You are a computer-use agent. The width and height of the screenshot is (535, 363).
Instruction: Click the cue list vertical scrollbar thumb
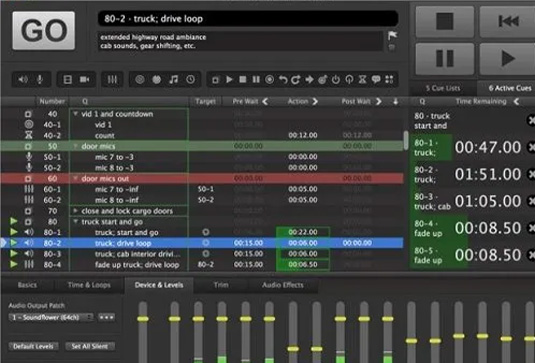coord(406,140)
